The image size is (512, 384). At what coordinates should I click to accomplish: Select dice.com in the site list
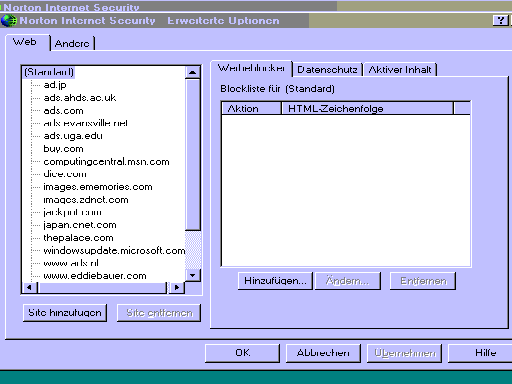click(65, 174)
